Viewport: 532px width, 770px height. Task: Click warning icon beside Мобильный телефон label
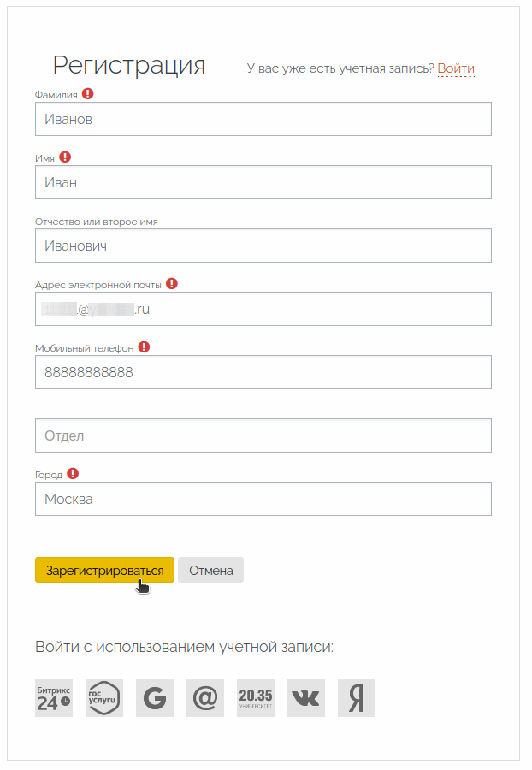tap(144, 346)
